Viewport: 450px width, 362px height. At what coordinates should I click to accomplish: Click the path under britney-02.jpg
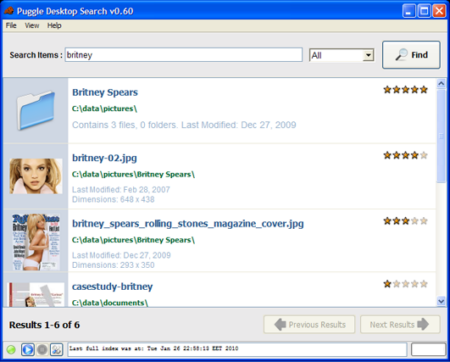coord(133,174)
